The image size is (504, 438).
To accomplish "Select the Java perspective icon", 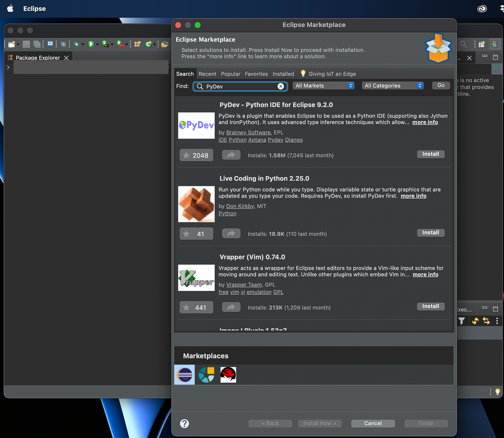I will click(495, 44).
